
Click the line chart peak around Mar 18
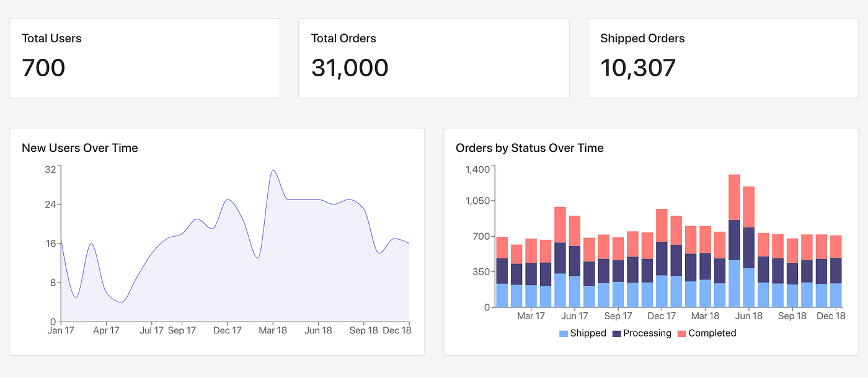[273, 172]
